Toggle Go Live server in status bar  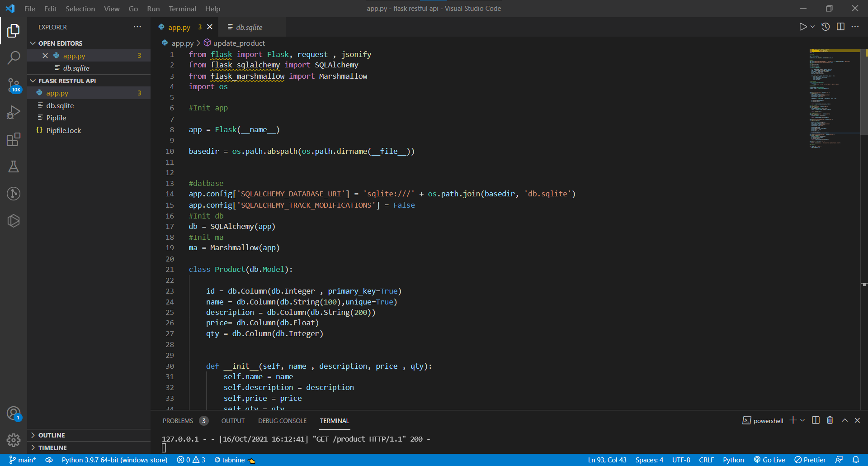coord(769,460)
